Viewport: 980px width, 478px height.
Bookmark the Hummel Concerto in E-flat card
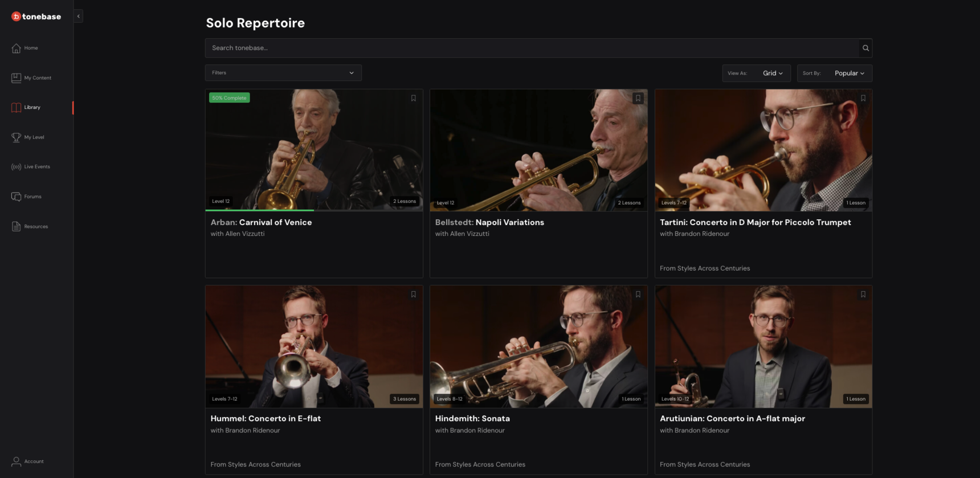coord(414,295)
